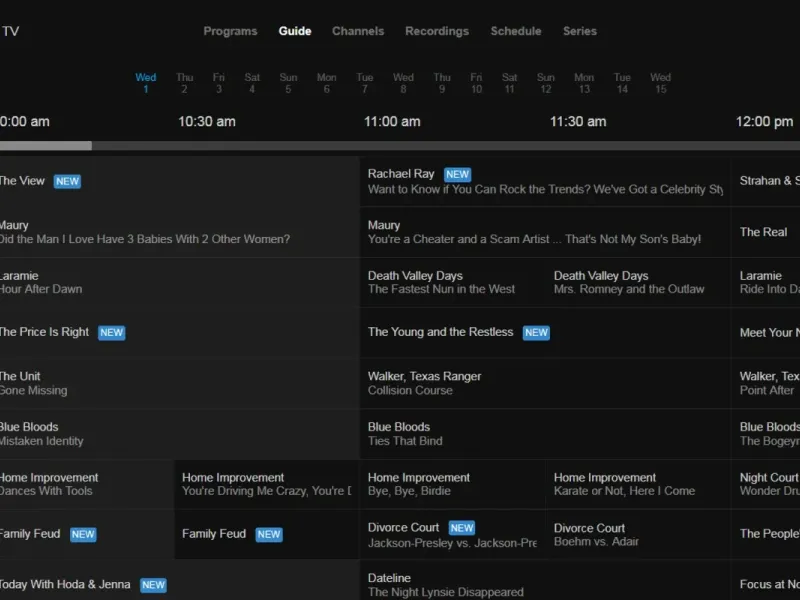Pick Tue 7 in date strip
This screenshot has height=600, width=800.
click(364, 83)
